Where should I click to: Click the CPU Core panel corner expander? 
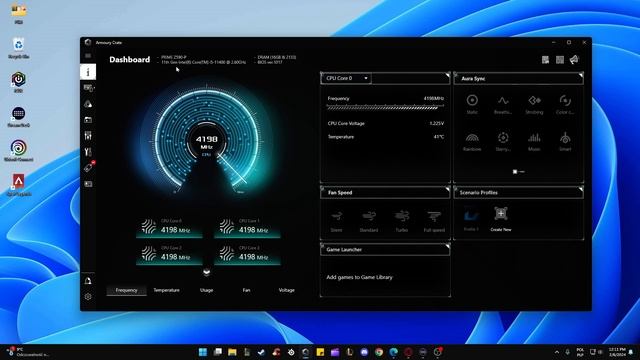pyautogui.click(x=447, y=76)
